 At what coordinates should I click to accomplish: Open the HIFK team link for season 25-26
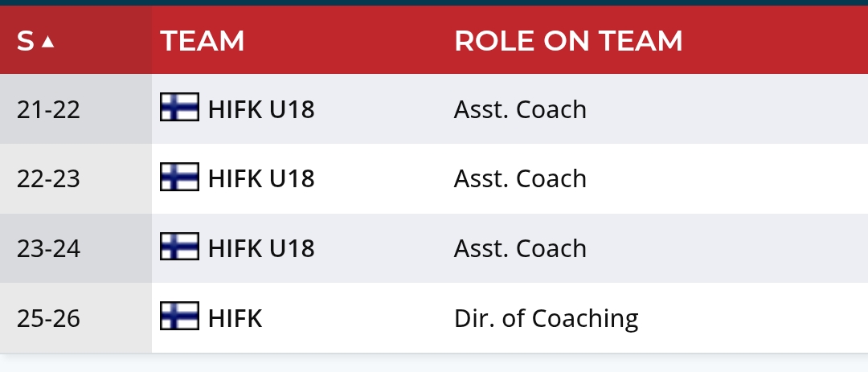click(x=235, y=318)
